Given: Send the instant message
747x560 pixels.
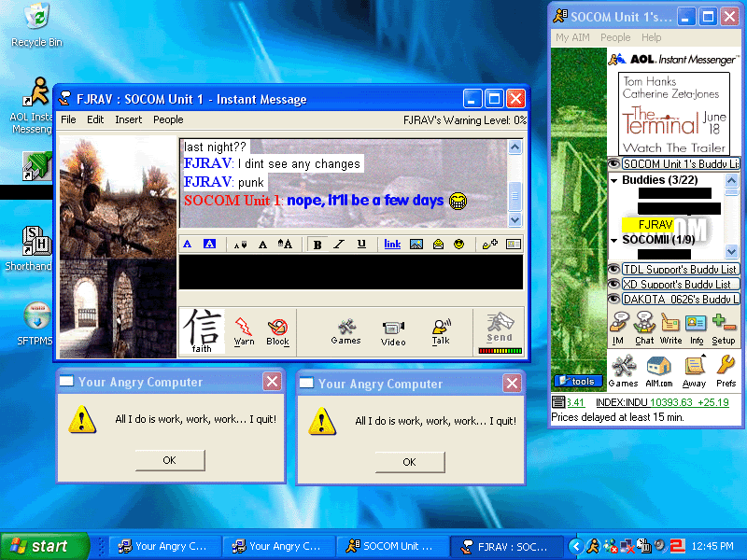Looking at the screenshot, I should (x=500, y=328).
